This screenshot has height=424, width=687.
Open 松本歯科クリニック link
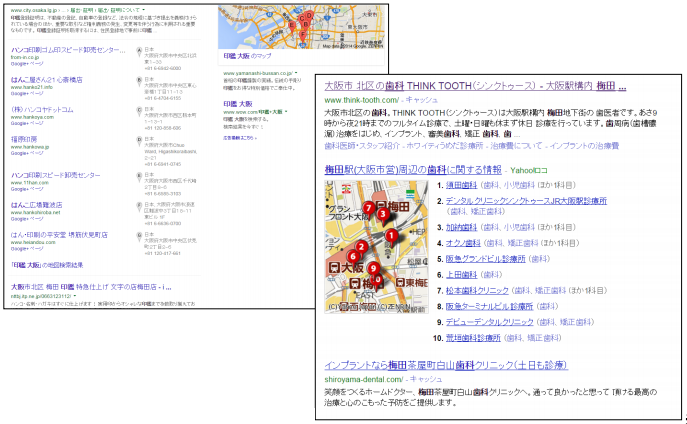(x=477, y=290)
